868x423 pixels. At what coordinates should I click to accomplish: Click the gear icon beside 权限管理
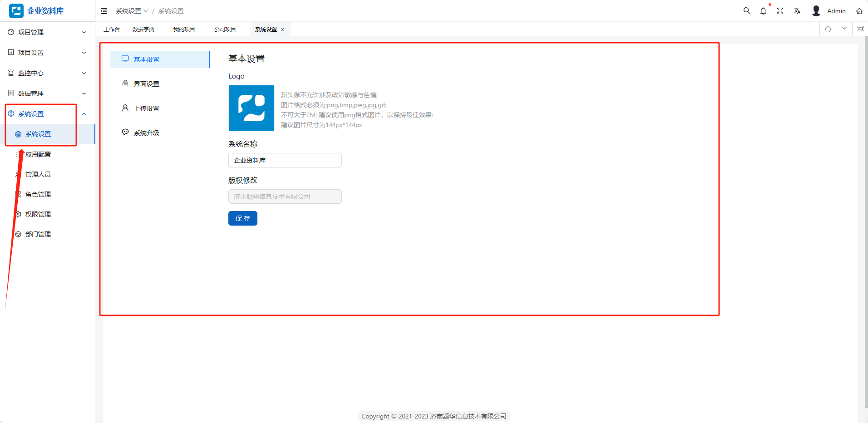pyautogui.click(x=18, y=214)
